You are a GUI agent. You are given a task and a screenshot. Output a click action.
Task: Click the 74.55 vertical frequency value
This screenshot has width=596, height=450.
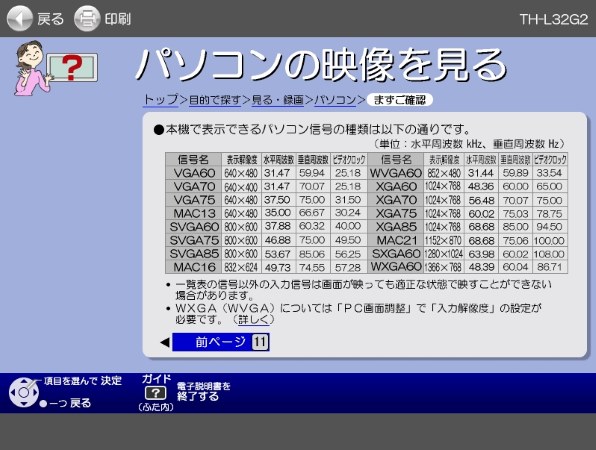coord(312,268)
